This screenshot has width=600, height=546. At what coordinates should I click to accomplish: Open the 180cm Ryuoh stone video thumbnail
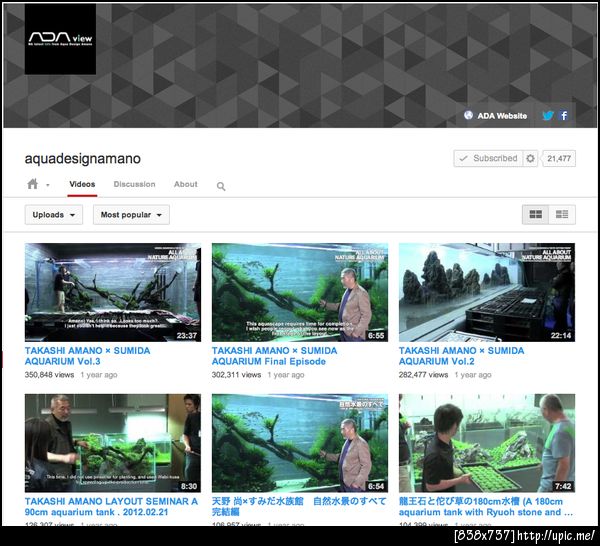[487, 443]
